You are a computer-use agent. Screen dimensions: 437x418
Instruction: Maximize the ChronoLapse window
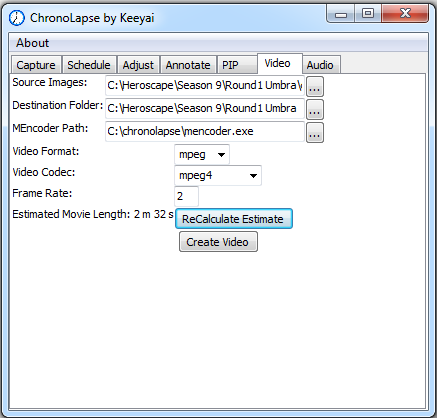click(x=368, y=14)
